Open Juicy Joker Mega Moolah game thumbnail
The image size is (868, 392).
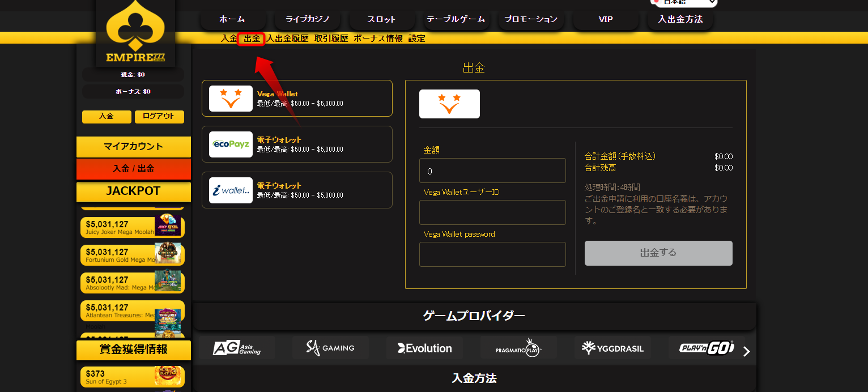168,225
